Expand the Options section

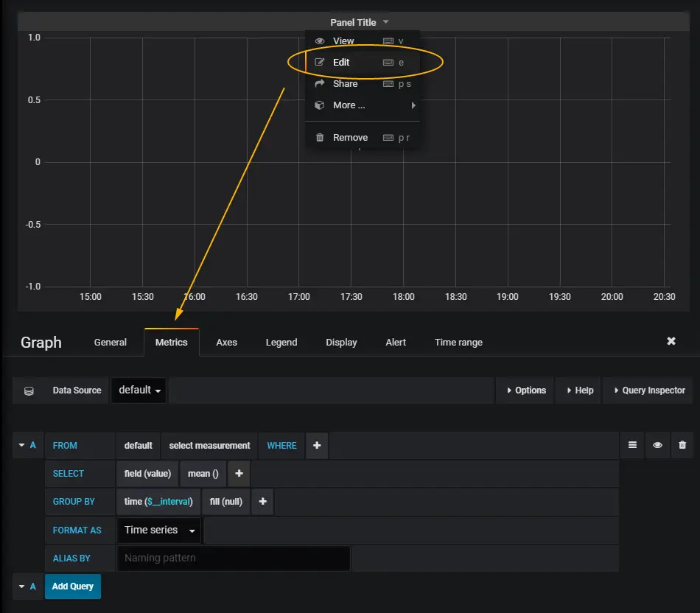525,390
